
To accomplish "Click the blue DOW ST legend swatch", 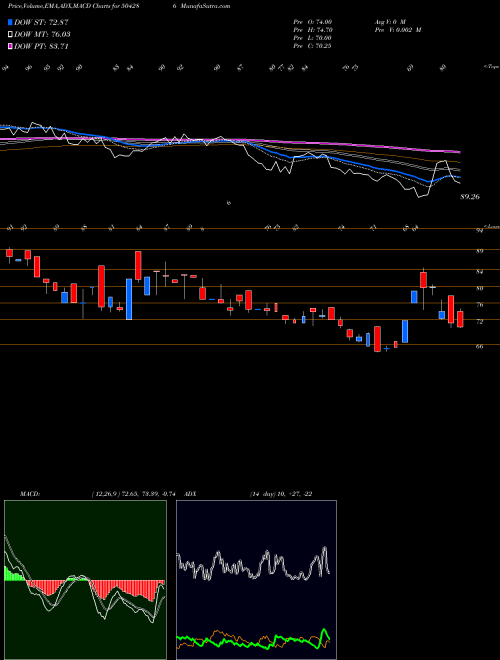I will coord(10,22).
